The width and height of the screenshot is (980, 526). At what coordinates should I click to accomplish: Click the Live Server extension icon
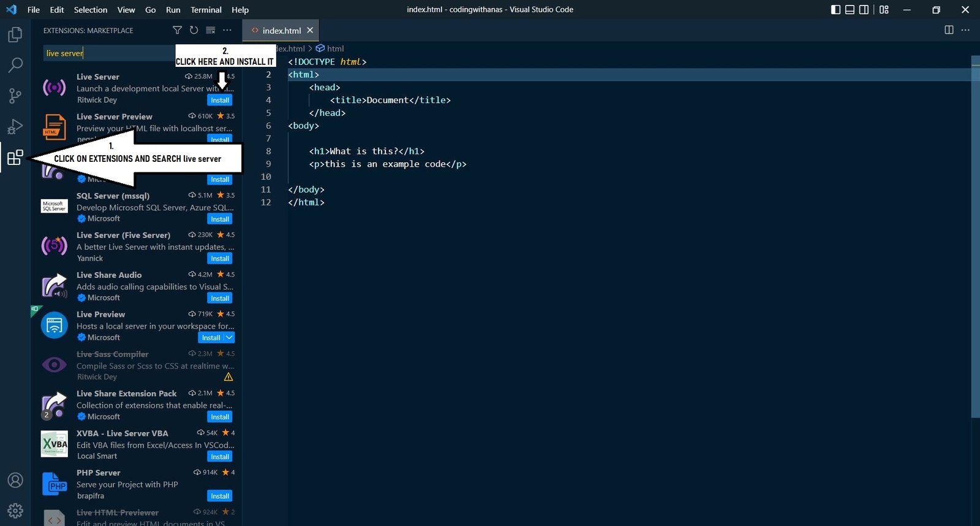[x=54, y=88]
